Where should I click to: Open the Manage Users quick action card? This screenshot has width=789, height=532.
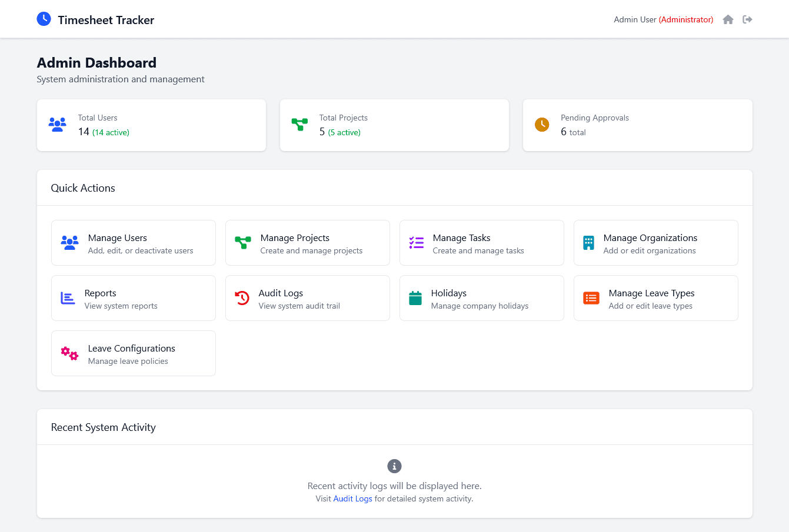tap(133, 242)
